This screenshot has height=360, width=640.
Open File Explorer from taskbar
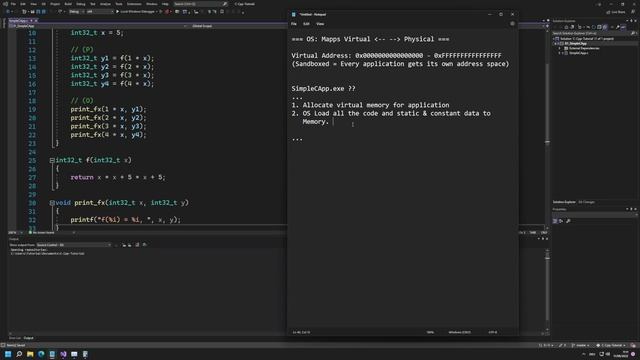pyautogui.click(x=30, y=354)
